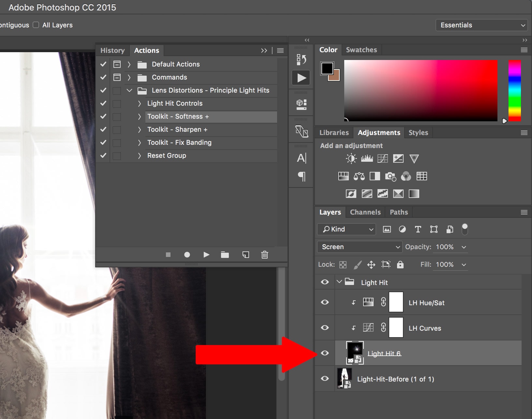Hide the Light-Hit-Before layer

[325, 379]
